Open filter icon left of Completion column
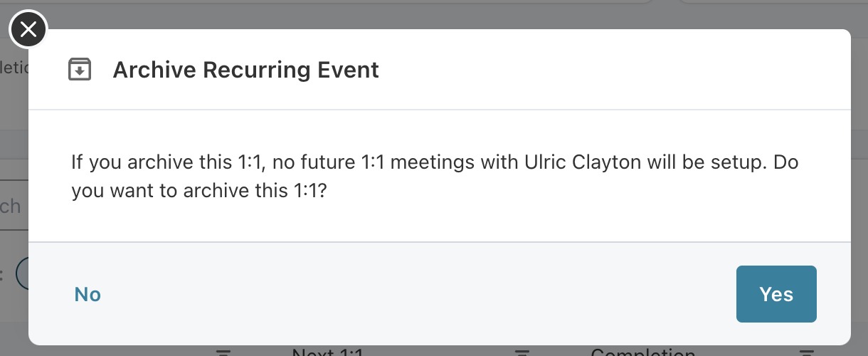The image size is (868, 356). (x=522, y=352)
